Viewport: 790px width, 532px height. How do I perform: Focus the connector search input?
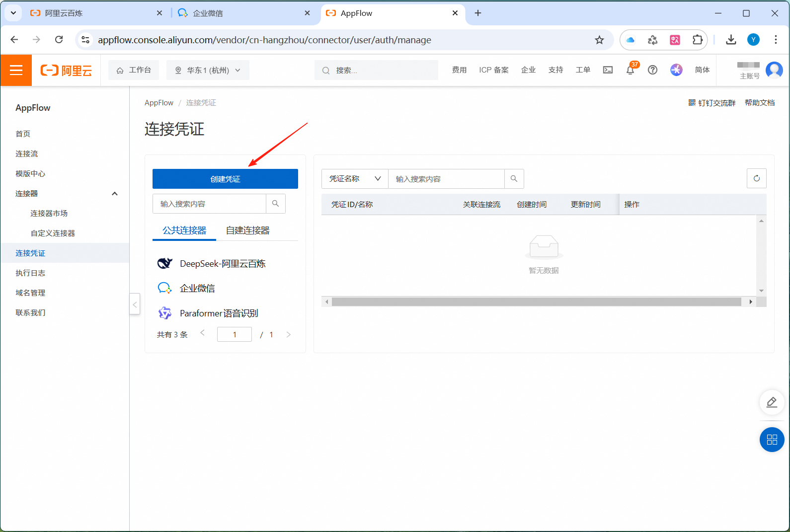tap(209, 204)
